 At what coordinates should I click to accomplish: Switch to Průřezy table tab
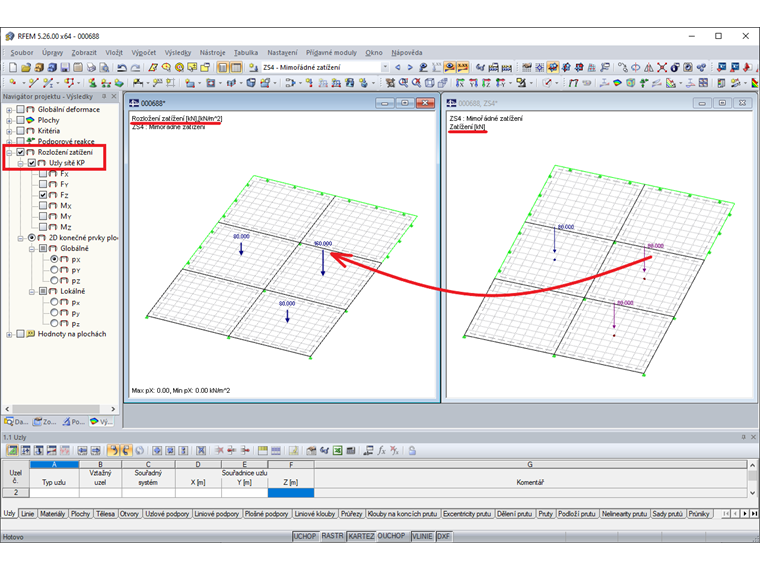click(x=351, y=514)
